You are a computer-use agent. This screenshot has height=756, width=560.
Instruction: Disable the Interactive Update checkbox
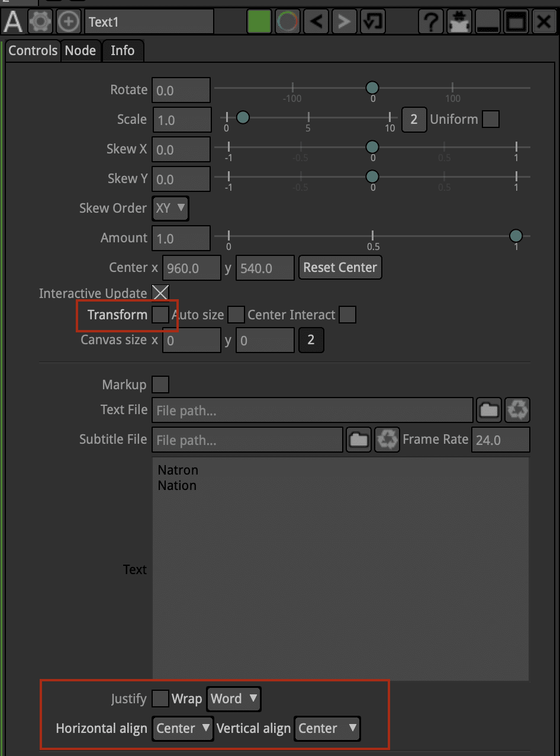coord(160,293)
